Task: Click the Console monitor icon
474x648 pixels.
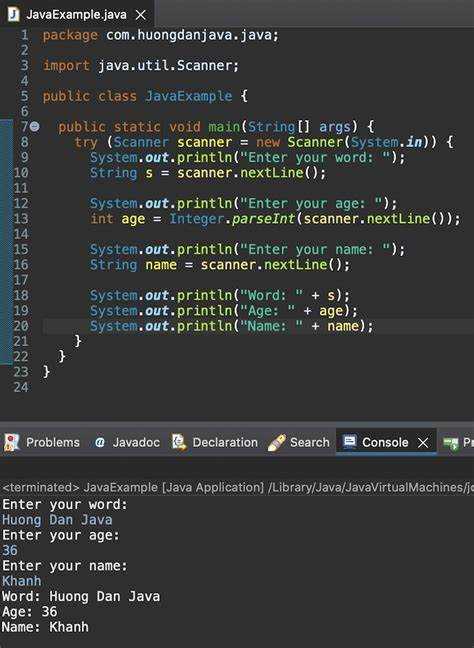Action: click(x=350, y=442)
